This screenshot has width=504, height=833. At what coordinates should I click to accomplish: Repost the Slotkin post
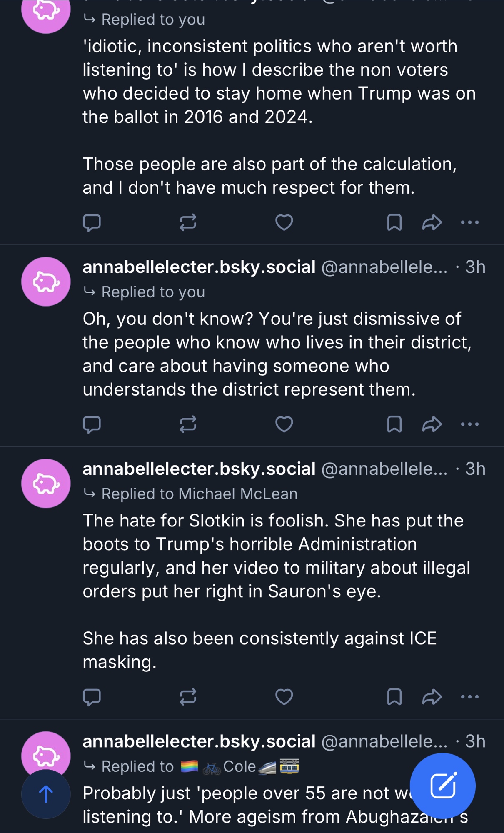coord(188,697)
